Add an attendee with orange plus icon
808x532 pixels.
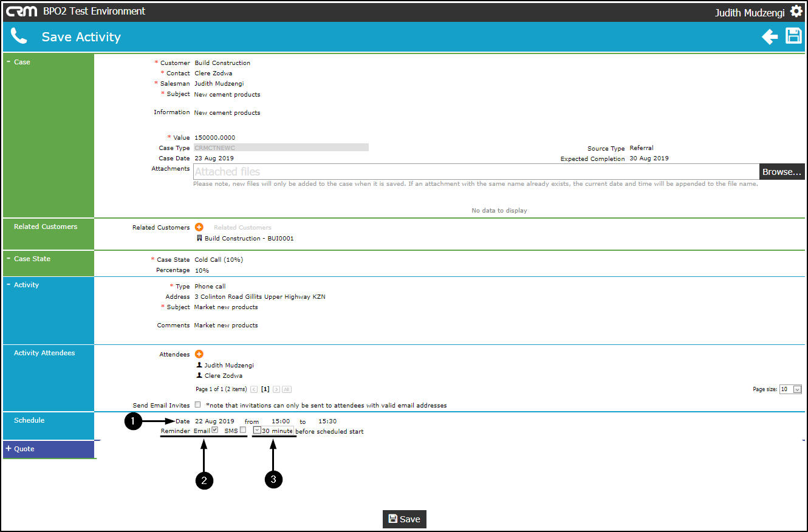[199, 354]
